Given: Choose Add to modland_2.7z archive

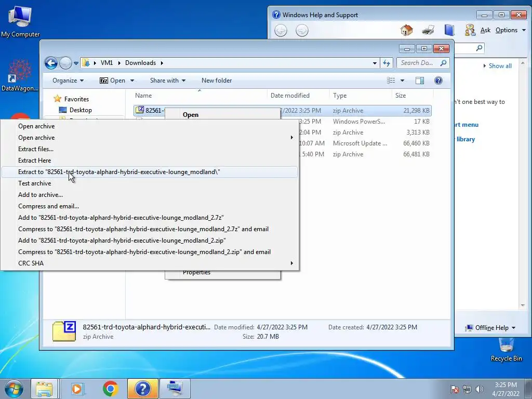Looking at the screenshot, I should tap(150, 218).
